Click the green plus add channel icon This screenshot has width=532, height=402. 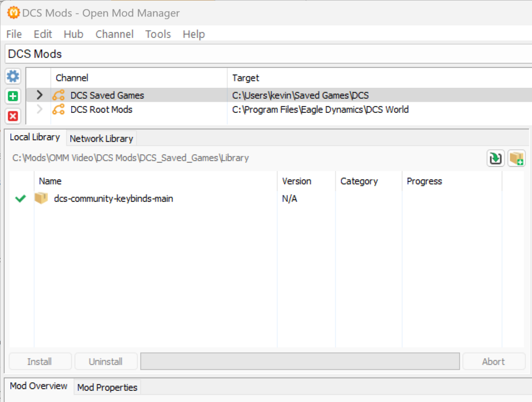tap(13, 96)
